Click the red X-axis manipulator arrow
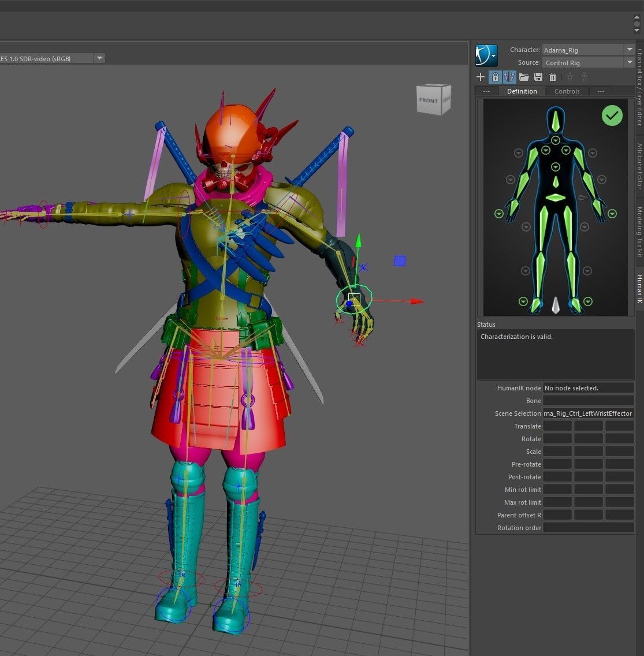Screen dimensions: 644x656 417,301
